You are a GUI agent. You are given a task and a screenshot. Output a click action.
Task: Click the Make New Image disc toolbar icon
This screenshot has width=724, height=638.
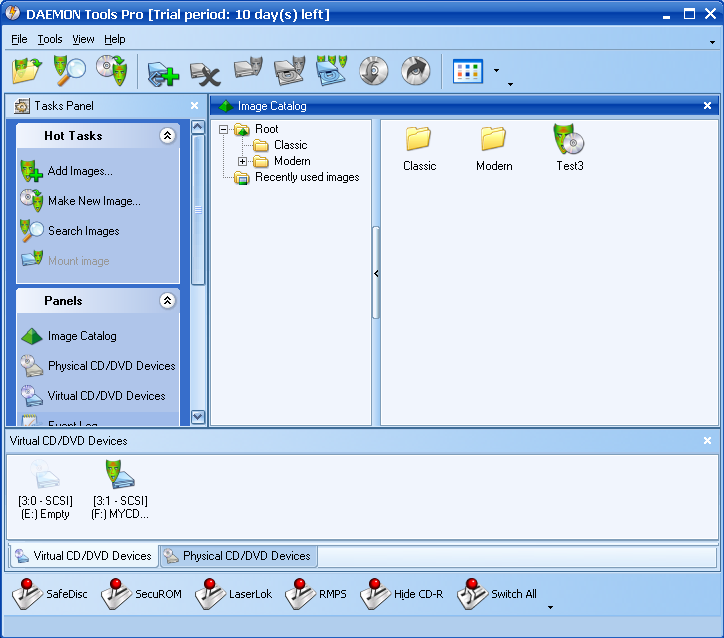pos(111,71)
